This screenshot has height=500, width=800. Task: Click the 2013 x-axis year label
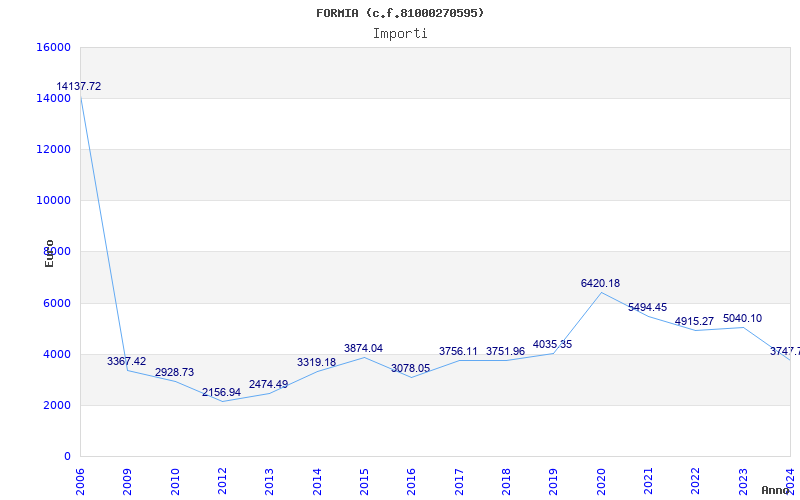click(x=269, y=482)
